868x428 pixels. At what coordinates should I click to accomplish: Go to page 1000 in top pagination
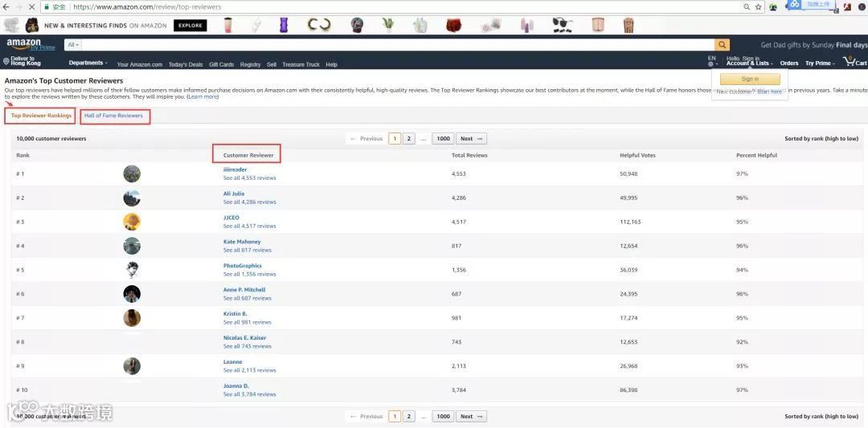[x=443, y=139]
